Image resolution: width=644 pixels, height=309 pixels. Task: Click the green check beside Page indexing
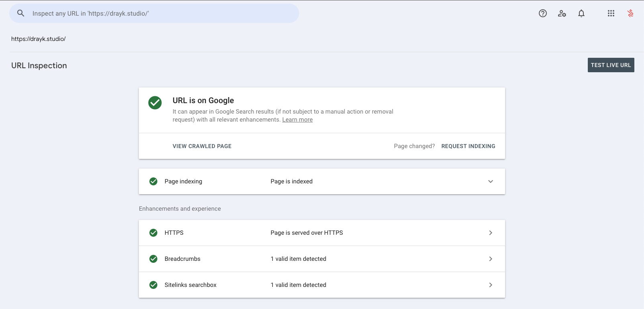click(x=153, y=181)
